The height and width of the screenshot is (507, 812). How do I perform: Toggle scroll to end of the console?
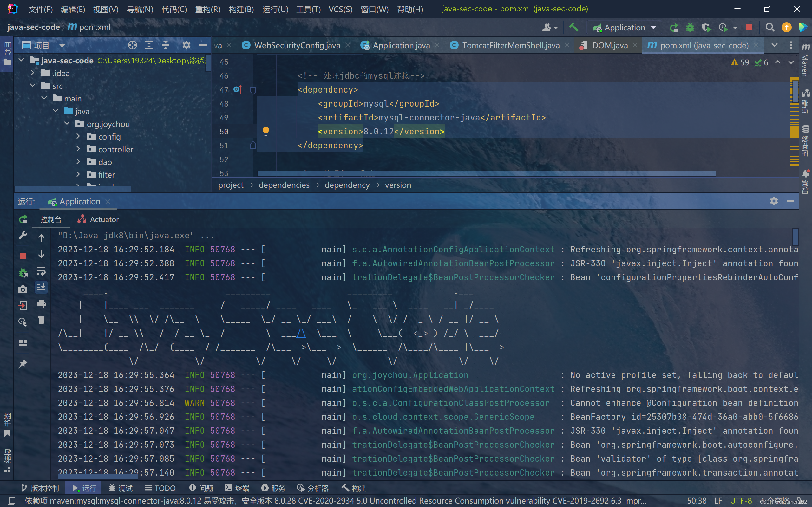[x=41, y=287]
